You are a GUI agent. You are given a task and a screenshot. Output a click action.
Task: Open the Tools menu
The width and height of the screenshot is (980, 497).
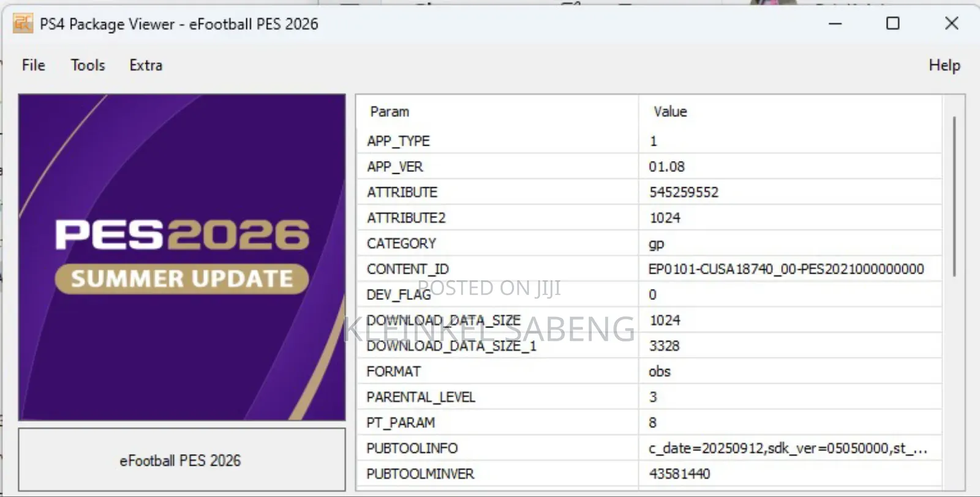click(x=88, y=65)
